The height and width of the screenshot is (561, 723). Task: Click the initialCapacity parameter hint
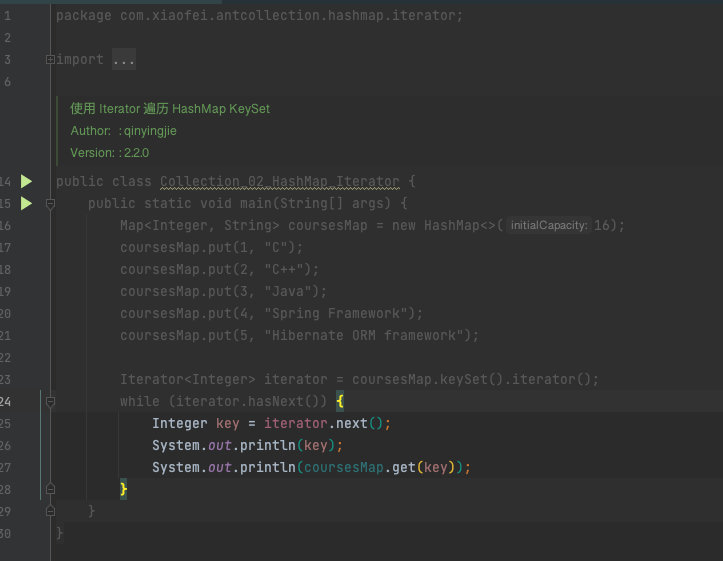[549, 226]
